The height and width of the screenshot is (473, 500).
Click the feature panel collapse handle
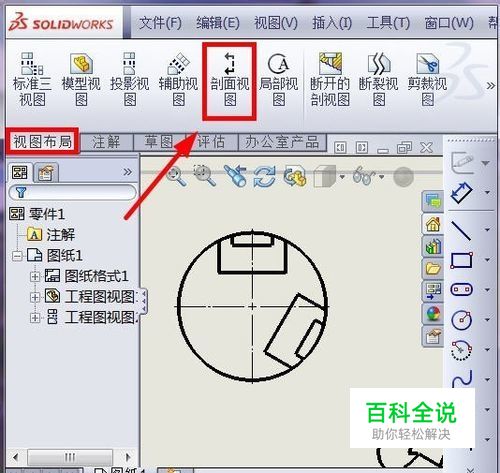click(144, 301)
